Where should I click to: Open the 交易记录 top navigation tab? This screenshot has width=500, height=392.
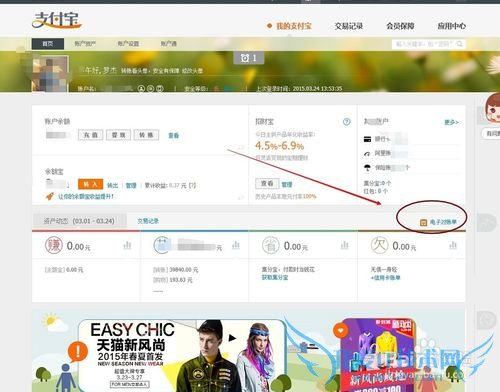point(349,26)
